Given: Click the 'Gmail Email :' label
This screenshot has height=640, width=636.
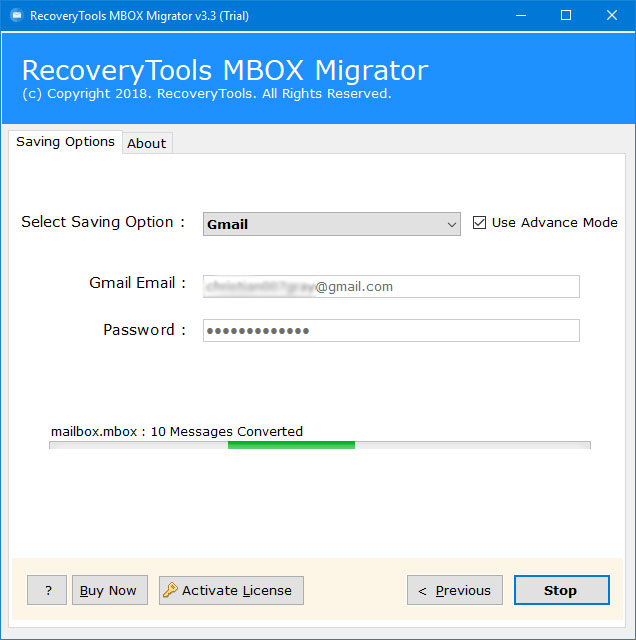Looking at the screenshot, I should 138,283.
